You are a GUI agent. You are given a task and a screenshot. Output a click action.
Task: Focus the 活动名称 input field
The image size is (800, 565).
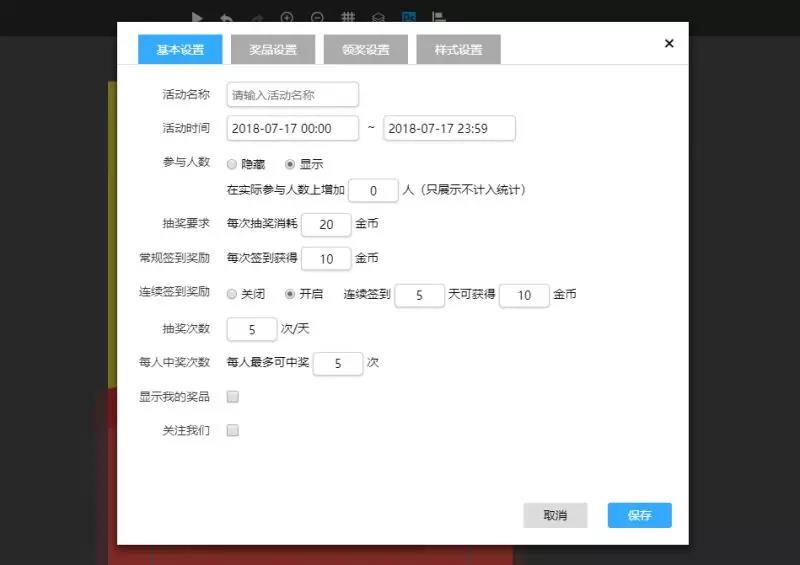(293, 94)
